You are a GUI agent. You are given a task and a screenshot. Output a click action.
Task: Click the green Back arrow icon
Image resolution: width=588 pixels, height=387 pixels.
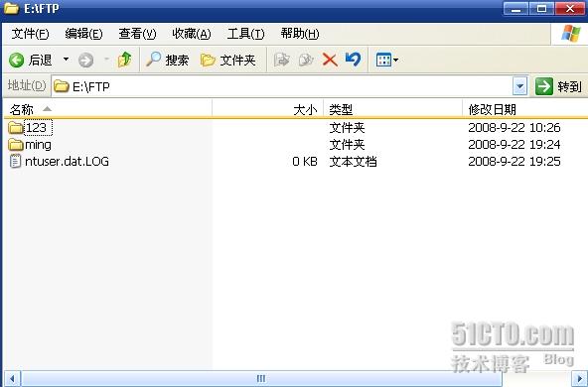[x=17, y=60]
